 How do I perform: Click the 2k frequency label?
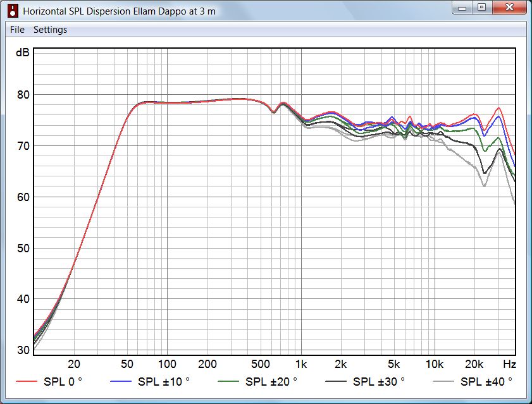pyautogui.click(x=340, y=364)
